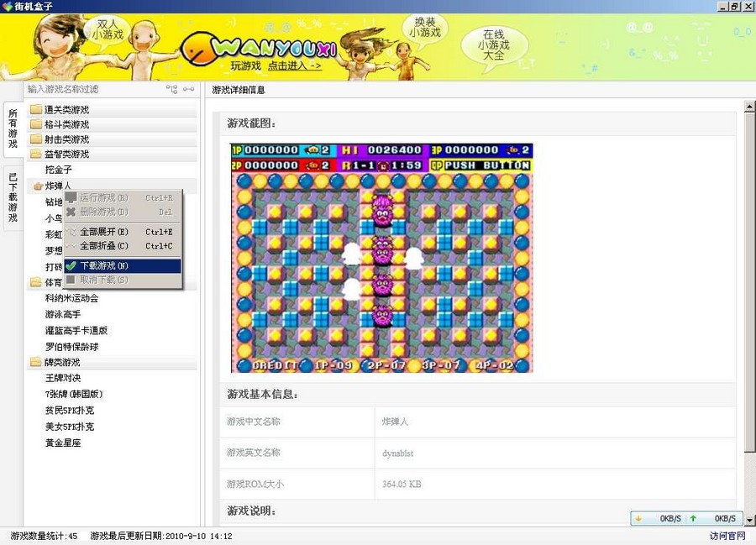Image resolution: width=756 pixels, height=545 pixels.
Task: Click the expand tree structure icon beside the filter box
Action: tap(171, 90)
